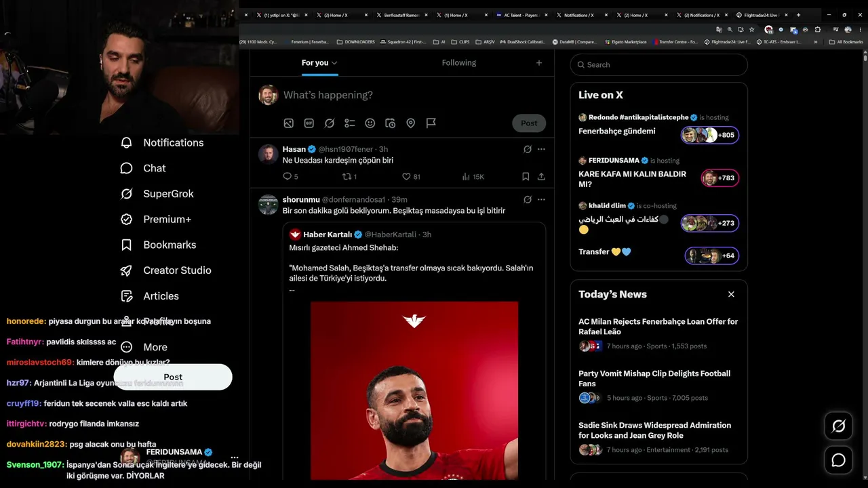This screenshot has width=868, height=488.
Task: Open the CLIPS bookmarks folder
Action: (460, 42)
